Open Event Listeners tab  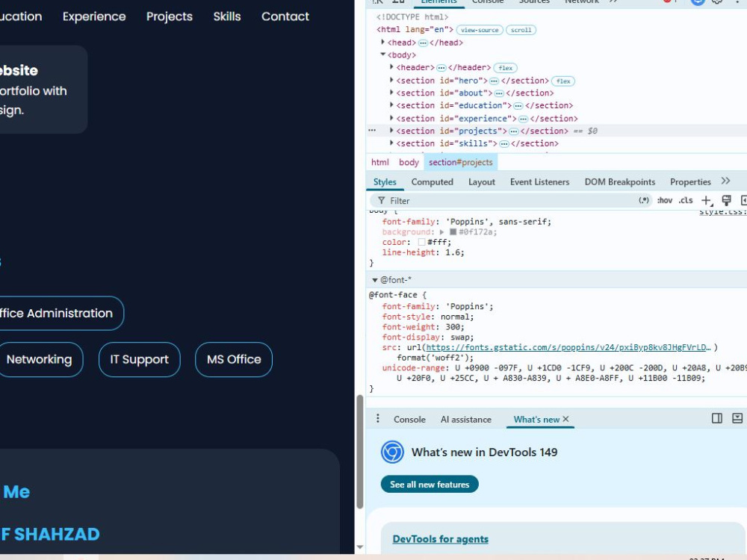pos(540,182)
